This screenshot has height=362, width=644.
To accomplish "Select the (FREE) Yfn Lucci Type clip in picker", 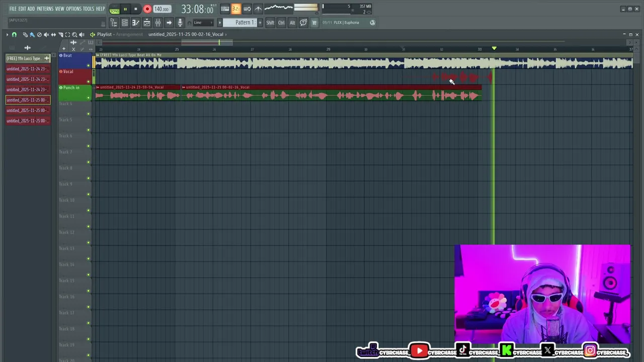I will 28,58.
